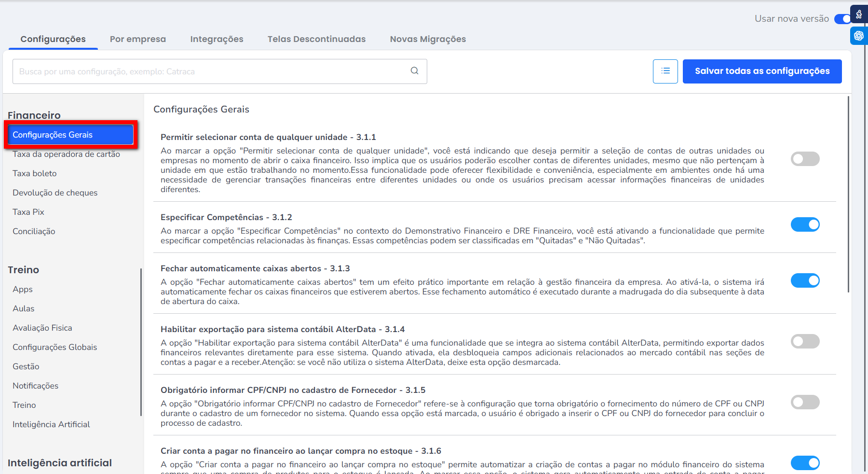Open the 'Integrações' tab
Screen dimensions: 868x474
(217, 39)
